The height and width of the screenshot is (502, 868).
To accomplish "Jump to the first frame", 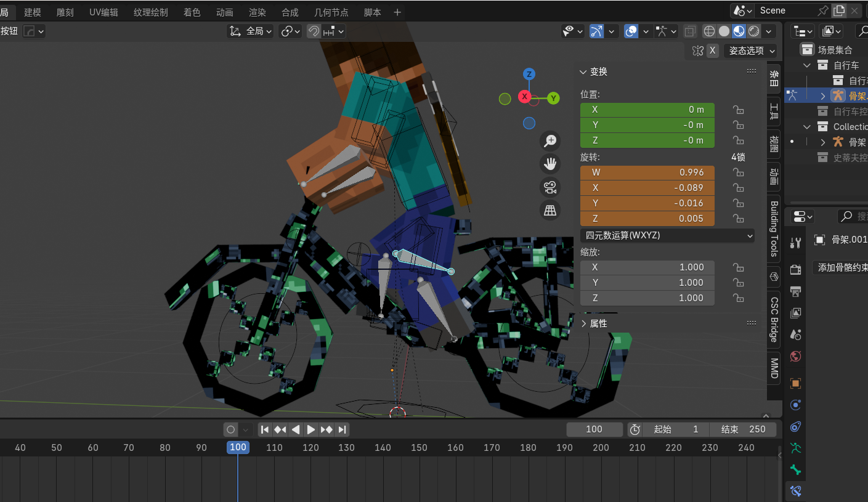I will (264, 429).
